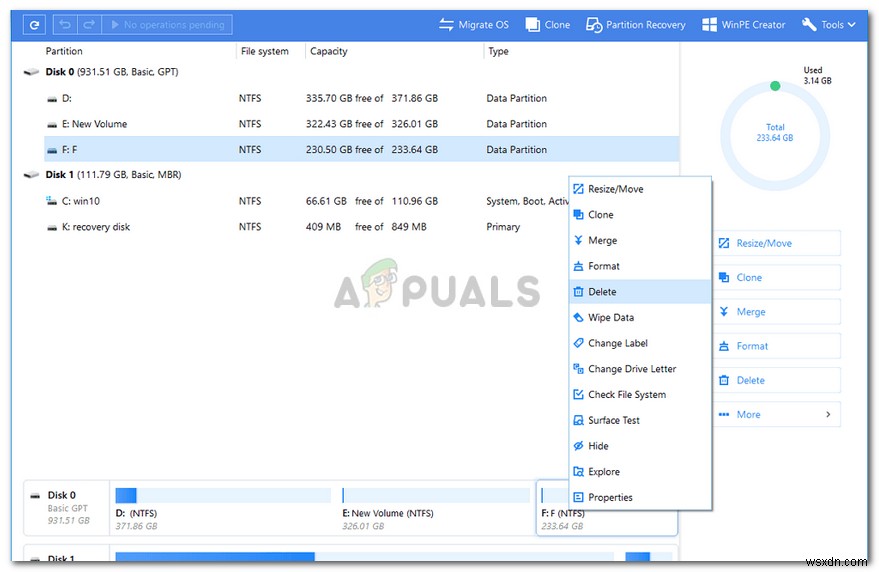The height and width of the screenshot is (572, 879).
Task: Expand the More options in right panel
Action: [x=777, y=414]
